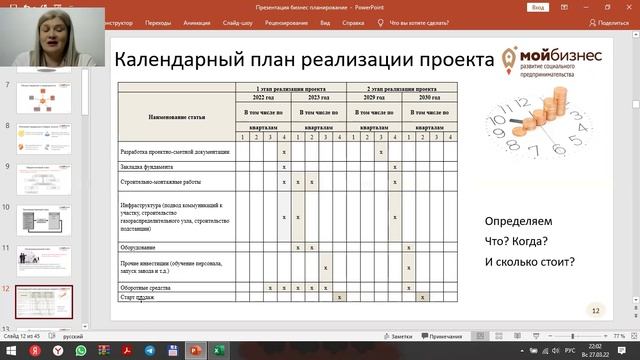Click the 'И сколько стоит?' text
The width and height of the screenshot is (640, 360).
(x=529, y=262)
